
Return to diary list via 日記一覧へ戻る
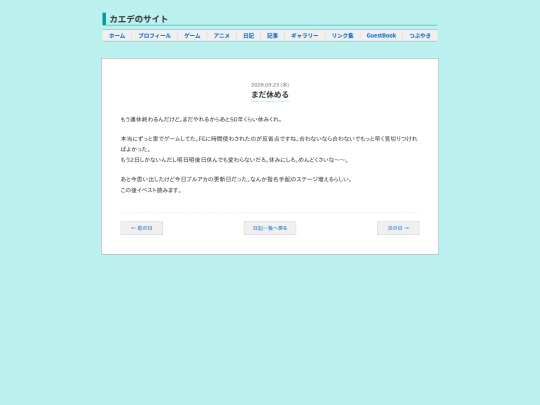270,228
